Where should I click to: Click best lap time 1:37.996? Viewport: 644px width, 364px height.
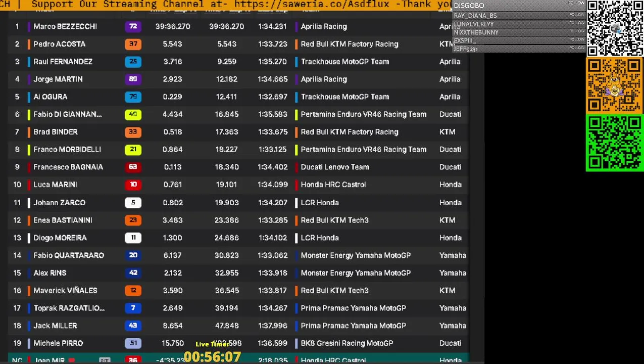[273, 326]
